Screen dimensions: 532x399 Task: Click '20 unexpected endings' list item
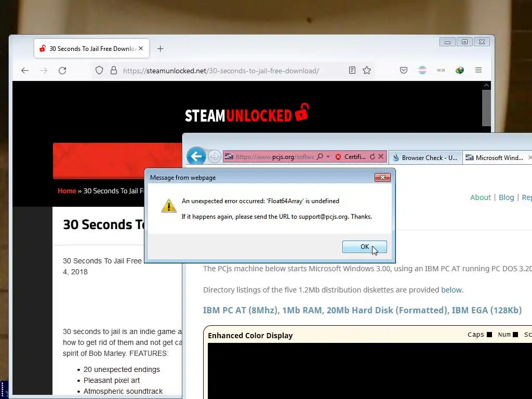coord(122,369)
